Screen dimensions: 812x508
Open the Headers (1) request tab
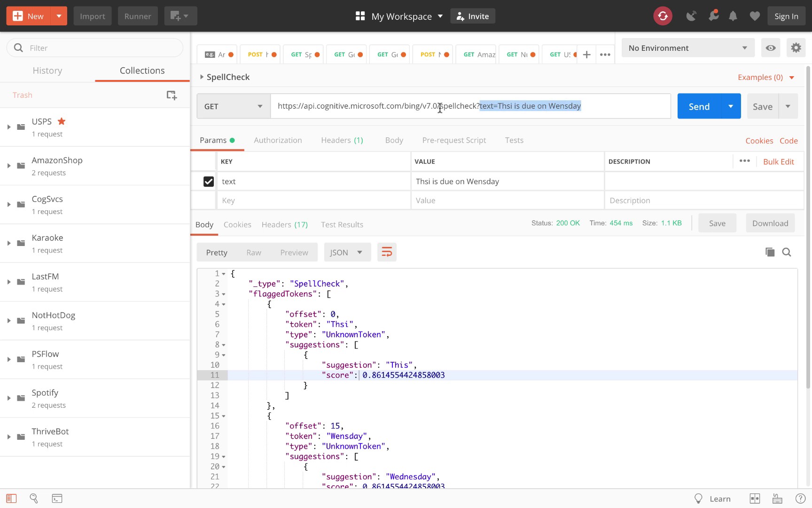(342, 140)
